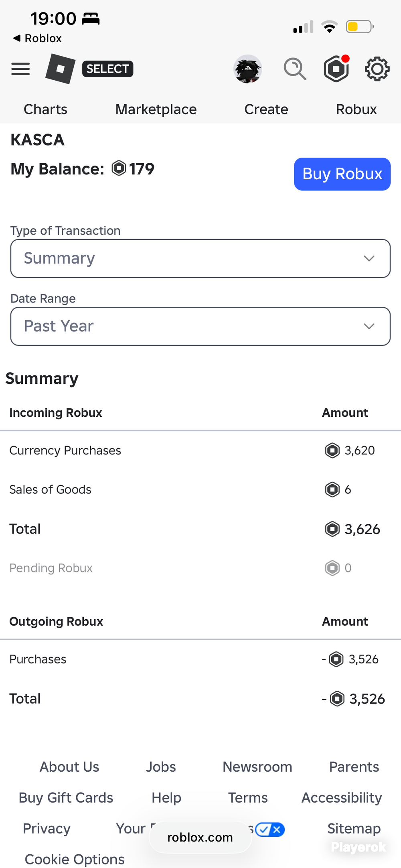Viewport: 401px width, 868px height.
Task: Expand the Type of Transaction chevron arrow
Action: point(369,258)
